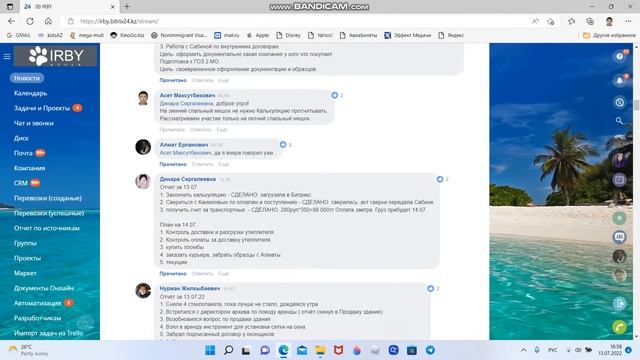
Task: Go back with browser back arrow
Action: click(11, 21)
